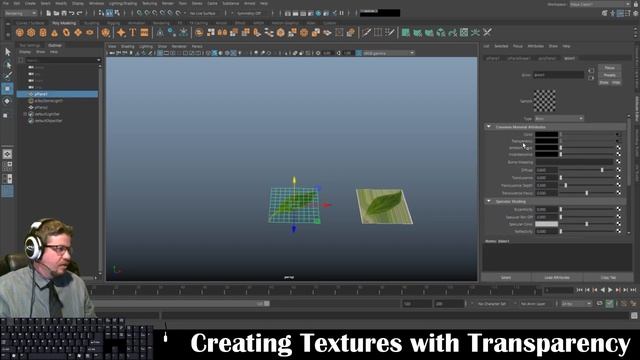This screenshot has width=640, height=360.
Task: Create a polygon cylinder from shelf
Action: click(43, 32)
